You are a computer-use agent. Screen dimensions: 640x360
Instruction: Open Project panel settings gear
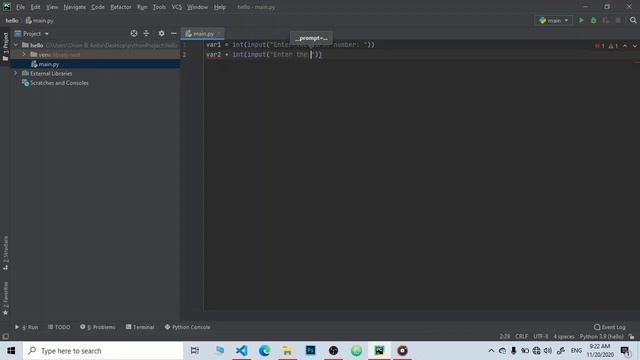pos(162,33)
